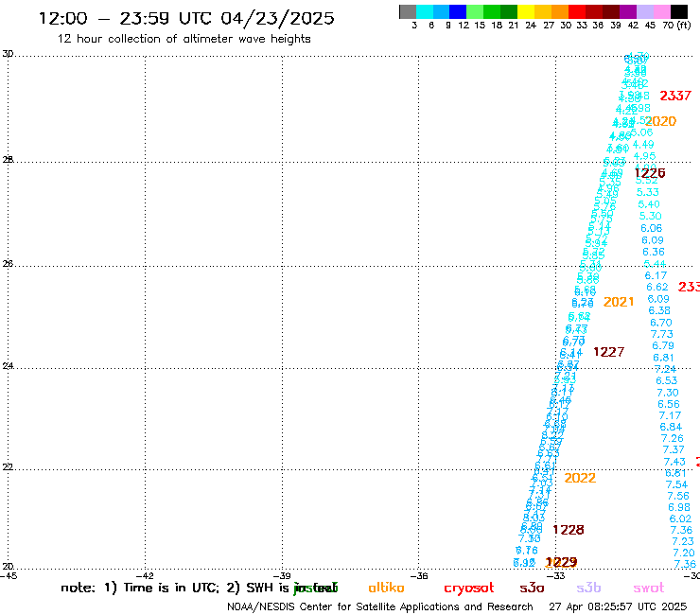Click the wave height value 7.30
The image size is (700, 615).
pos(668,393)
